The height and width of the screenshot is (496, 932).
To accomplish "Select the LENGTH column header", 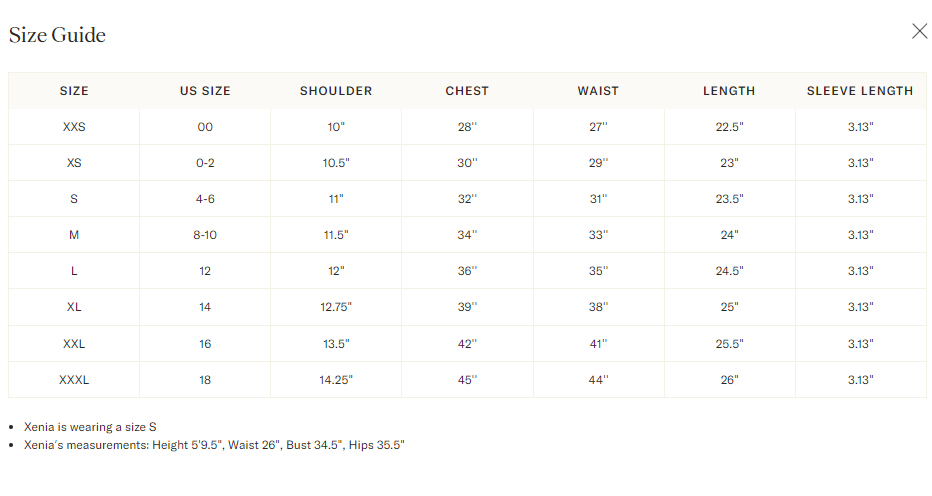I will 729,91.
